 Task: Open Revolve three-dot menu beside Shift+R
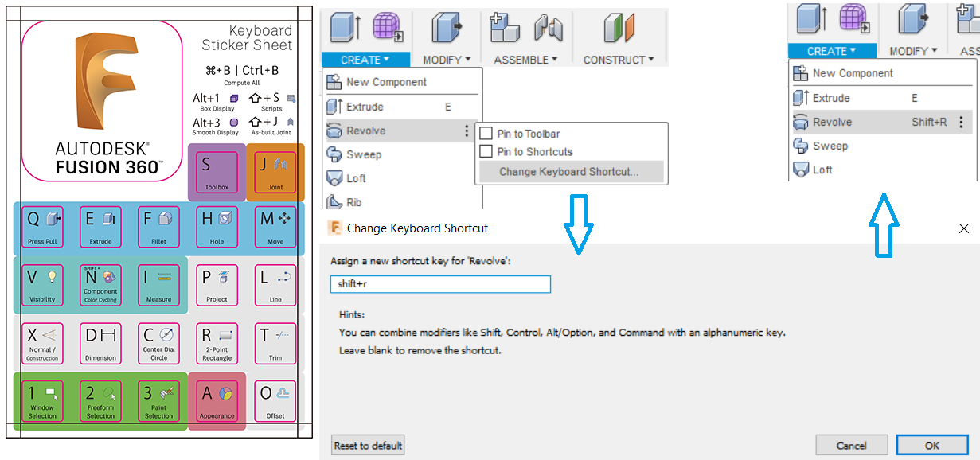coord(962,123)
